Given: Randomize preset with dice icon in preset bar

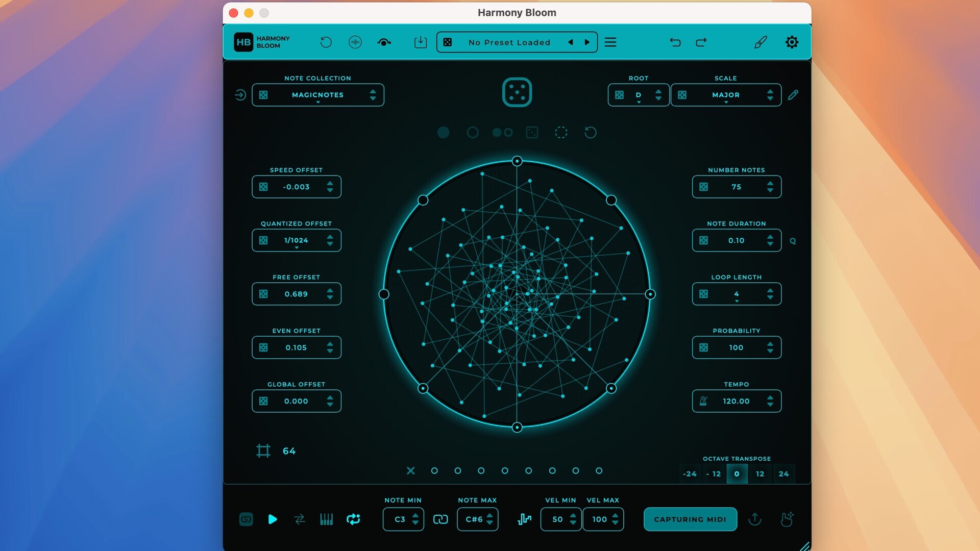Looking at the screenshot, I should [x=448, y=42].
